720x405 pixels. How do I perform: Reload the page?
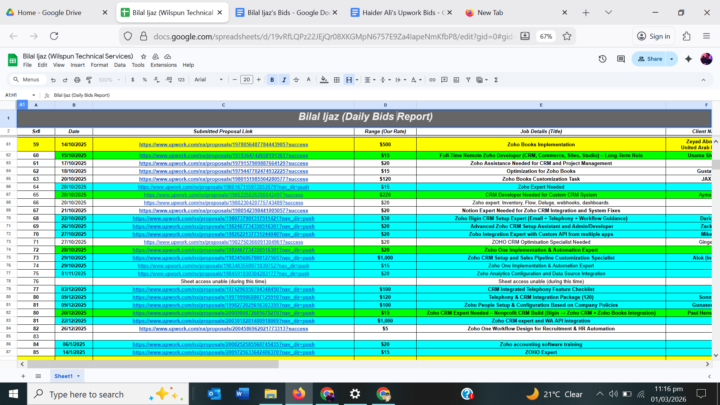coord(54,36)
